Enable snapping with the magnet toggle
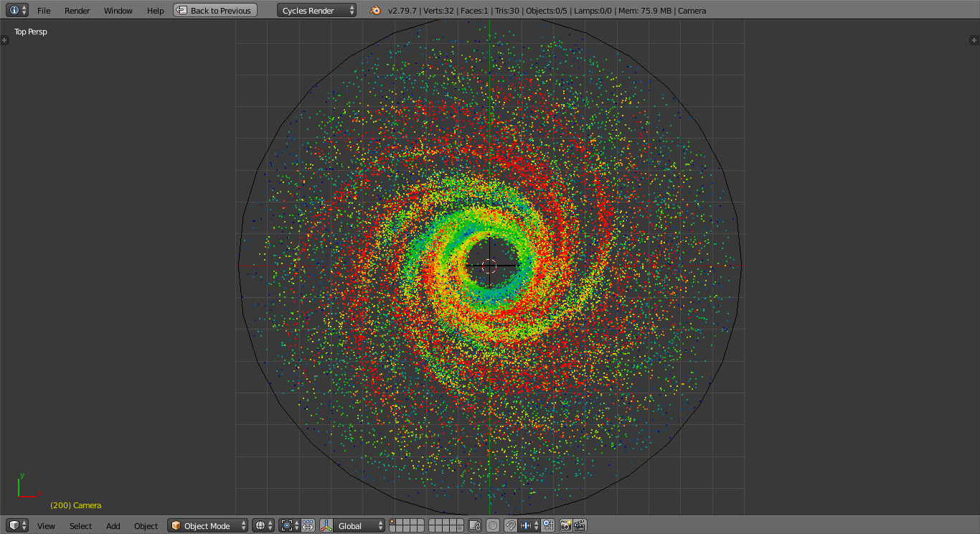 511,525
